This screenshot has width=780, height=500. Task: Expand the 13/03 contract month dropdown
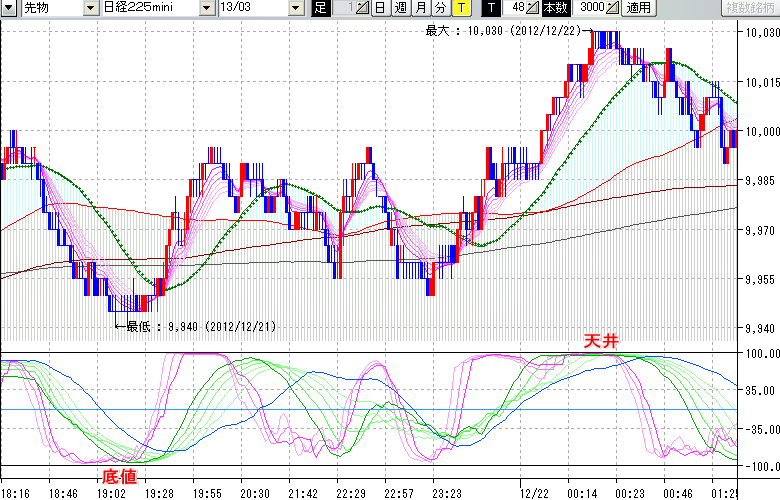(295, 8)
